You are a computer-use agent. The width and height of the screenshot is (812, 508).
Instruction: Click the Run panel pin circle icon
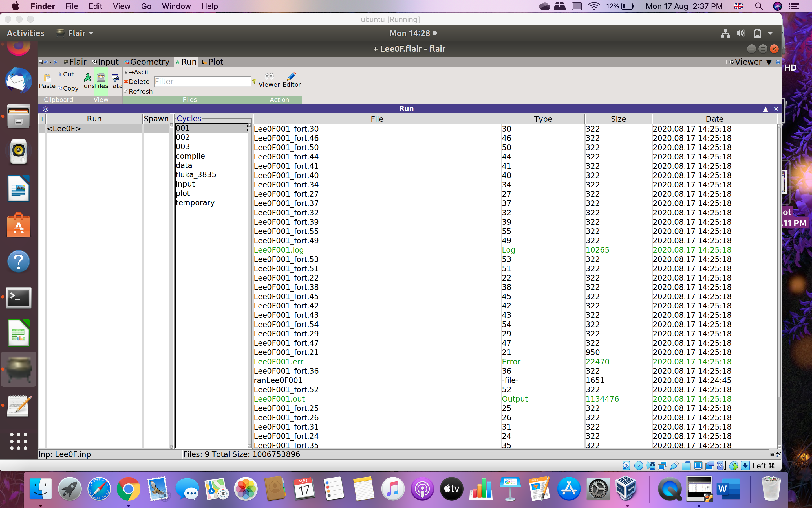coord(46,109)
